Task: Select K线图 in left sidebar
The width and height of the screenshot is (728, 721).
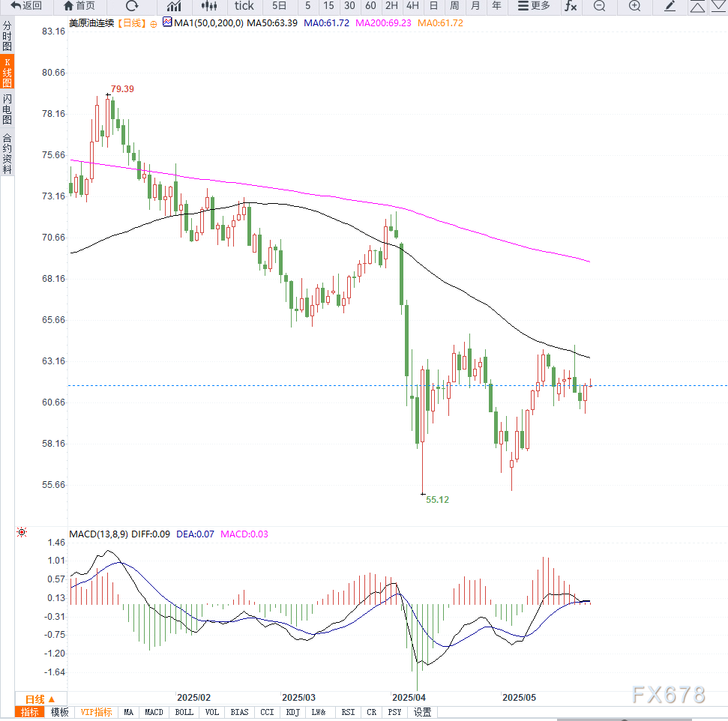Action: tap(7, 72)
